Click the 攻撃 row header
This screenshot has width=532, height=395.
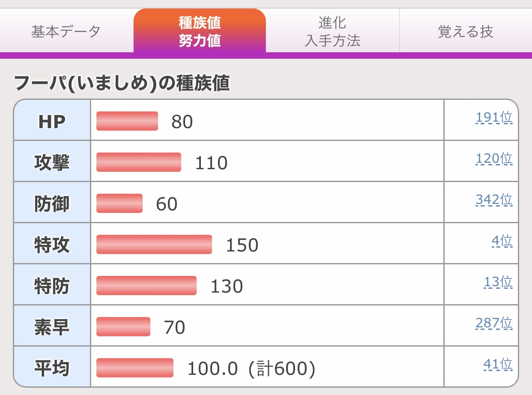(x=52, y=163)
